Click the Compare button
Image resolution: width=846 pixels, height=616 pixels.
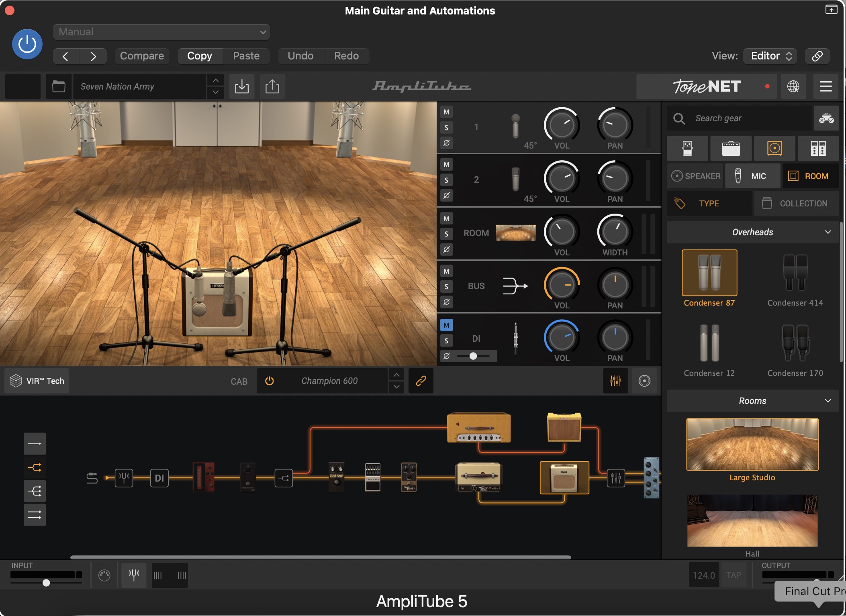click(x=142, y=56)
